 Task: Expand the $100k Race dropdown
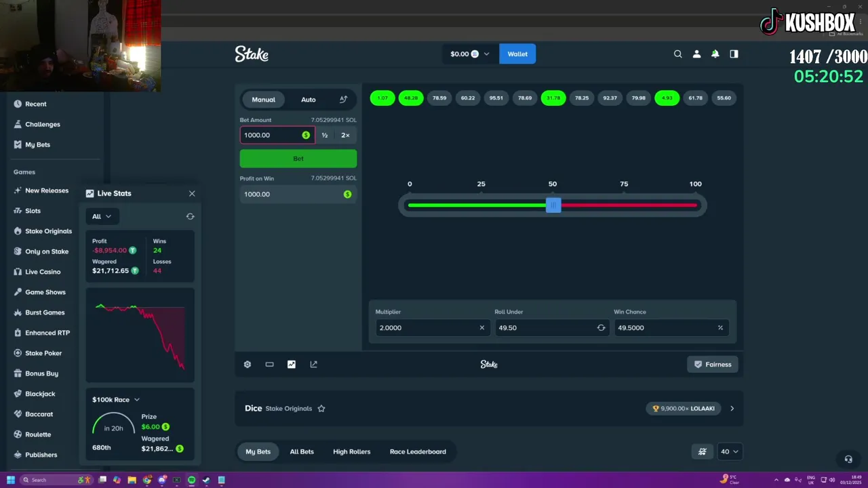[116, 400]
